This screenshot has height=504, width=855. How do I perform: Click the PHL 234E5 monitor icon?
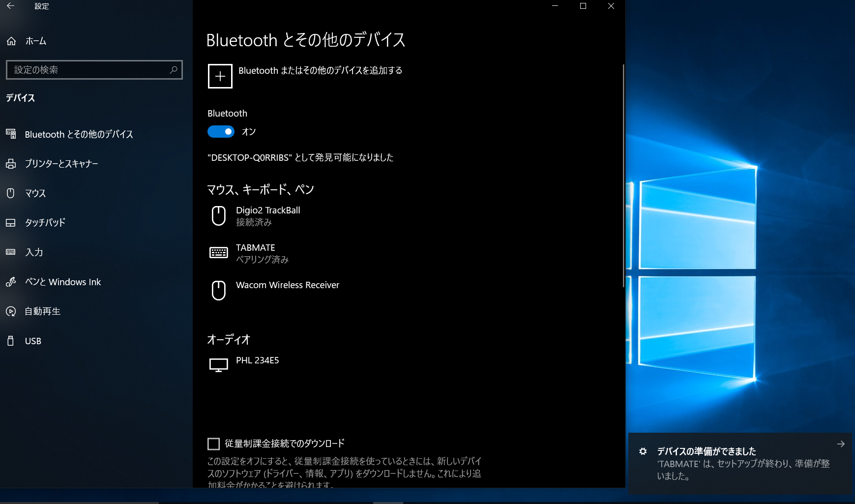(218, 365)
